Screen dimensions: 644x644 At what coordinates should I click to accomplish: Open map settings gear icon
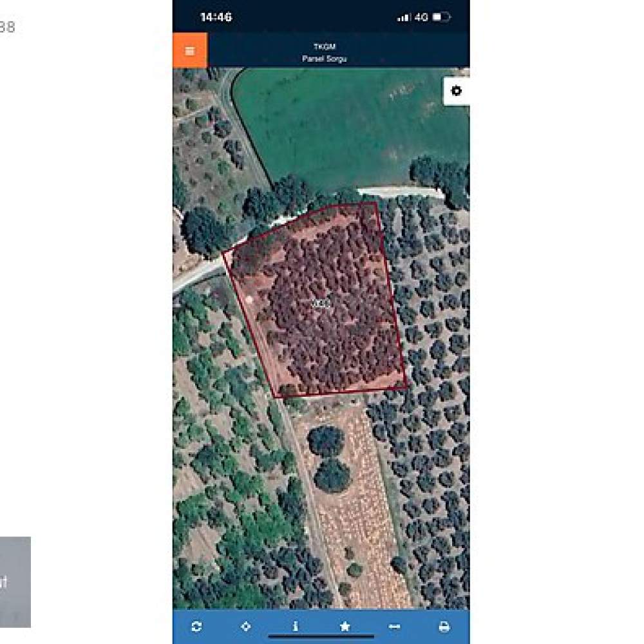457,91
